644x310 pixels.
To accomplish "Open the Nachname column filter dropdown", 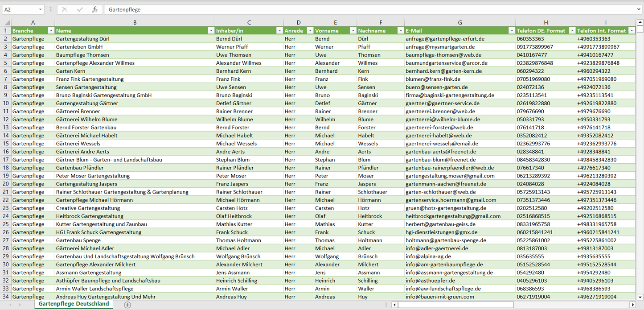I will tap(400, 31).
